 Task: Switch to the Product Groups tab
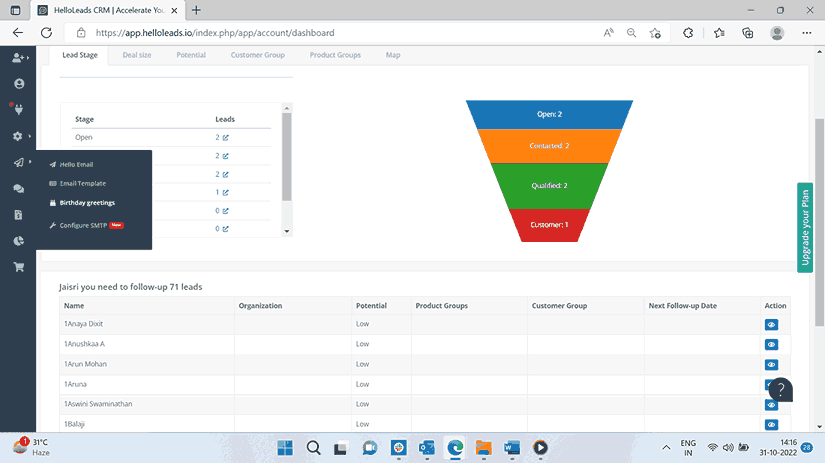(x=335, y=55)
